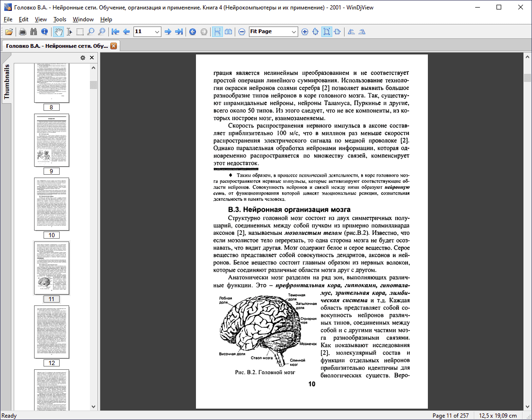Minimize the WinDjView window
Screen dimensions: 532x420
pyautogui.click(x=478, y=7)
